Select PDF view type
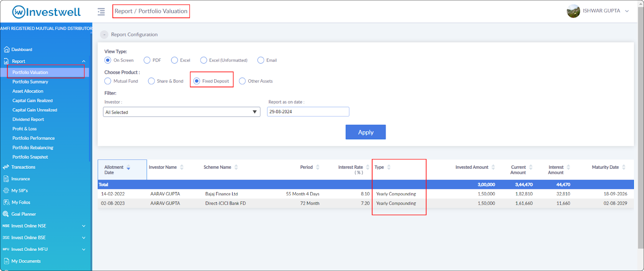 [147, 60]
